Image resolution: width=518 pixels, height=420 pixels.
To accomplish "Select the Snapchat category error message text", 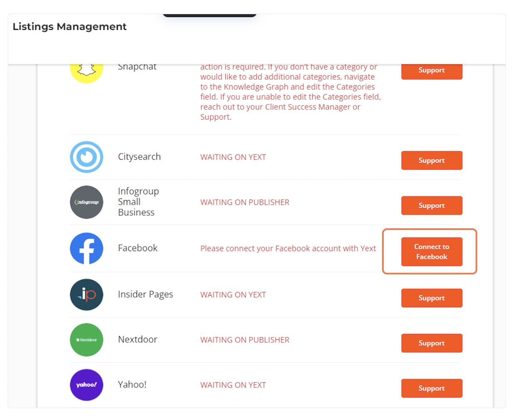I will pyautogui.click(x=290, y=92).
